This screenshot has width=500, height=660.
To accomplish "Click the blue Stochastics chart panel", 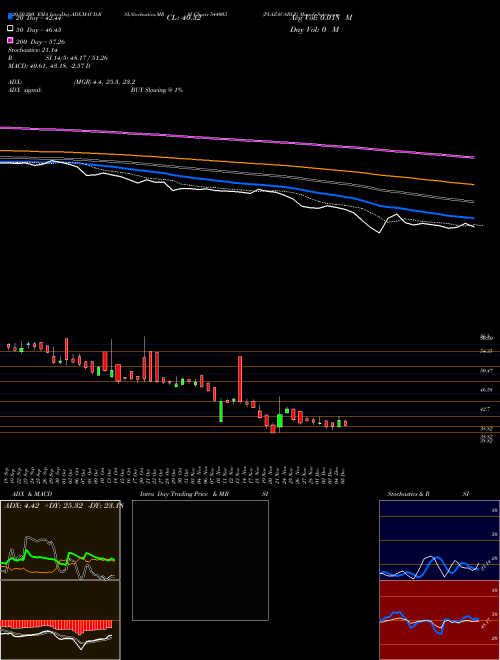I will pyautogui.click(x=439, y=540).
